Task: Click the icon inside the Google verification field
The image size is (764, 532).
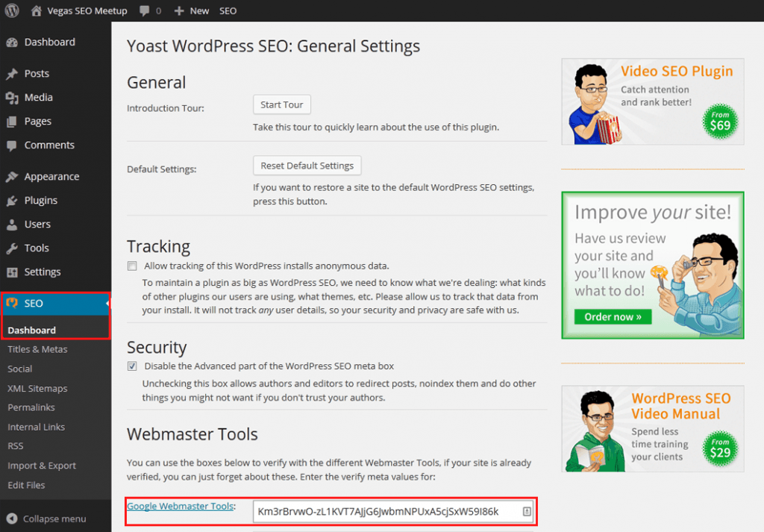Action: tap(527, 512)
